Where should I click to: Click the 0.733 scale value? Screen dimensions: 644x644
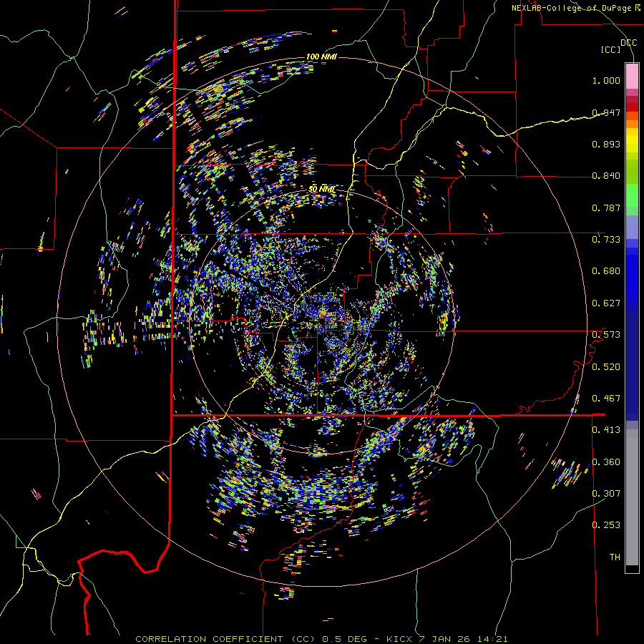[x=606, y=240]
